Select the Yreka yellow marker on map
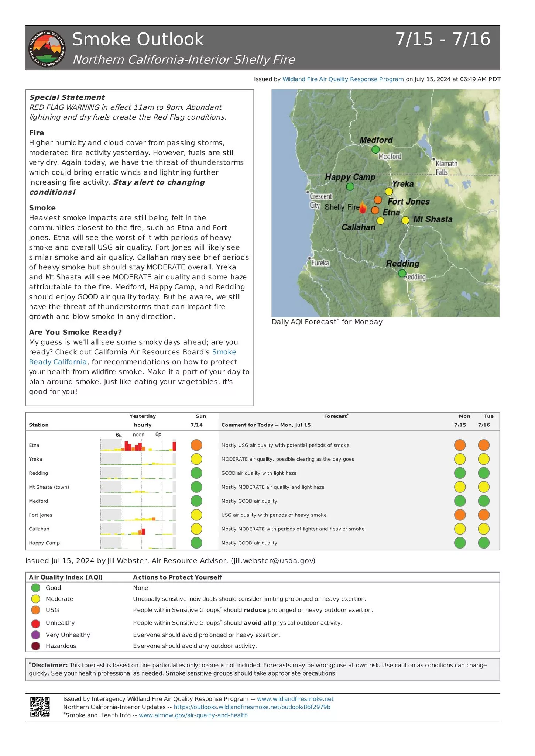Screen dimensions: 535x756 point(389,191)
